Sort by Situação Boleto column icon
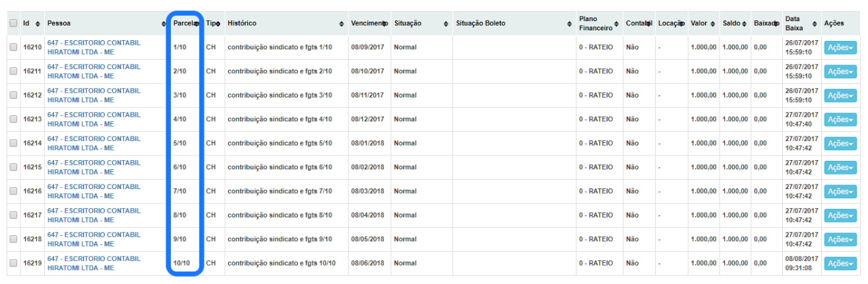 tap(570, 24)
